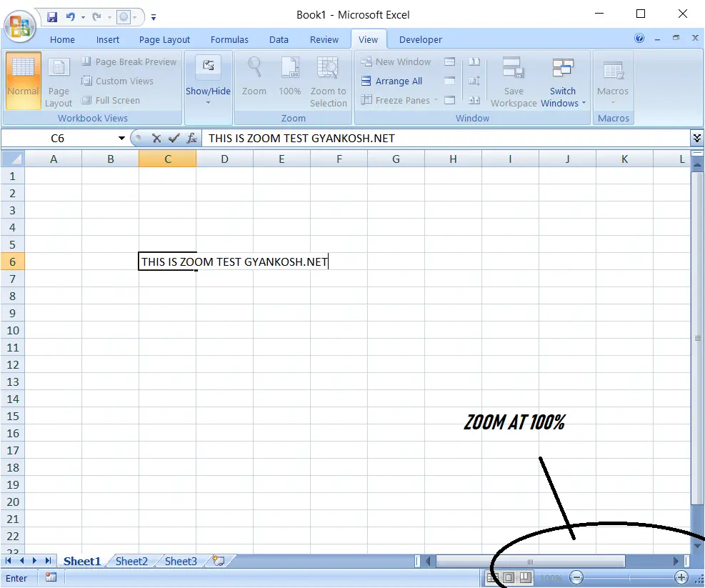
Task: Switch to the Sheet3 tab
Action: click(181, 561)
